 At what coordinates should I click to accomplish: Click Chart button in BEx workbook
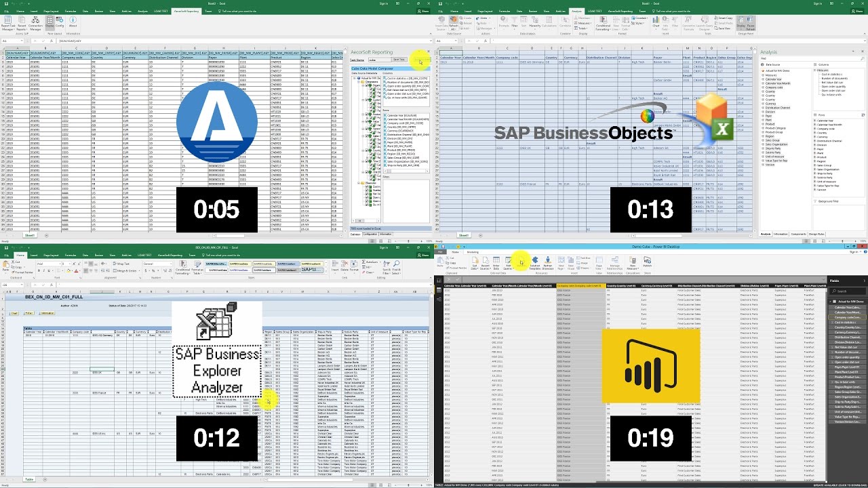pyautogui.click(x=14, y=313)
